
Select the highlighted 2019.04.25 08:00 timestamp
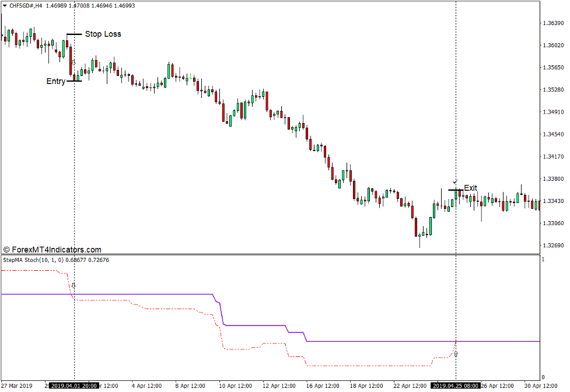pyautogui.click(x=454, y=384)
